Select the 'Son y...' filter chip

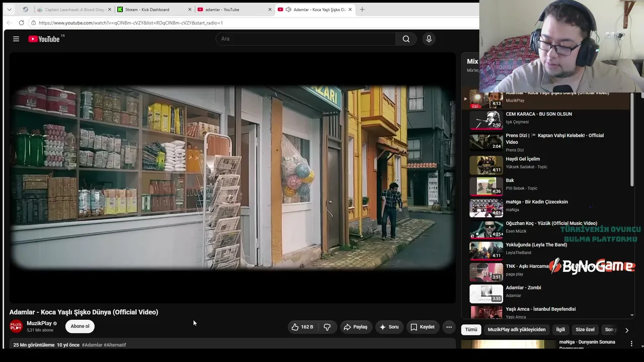coord(610,329)
